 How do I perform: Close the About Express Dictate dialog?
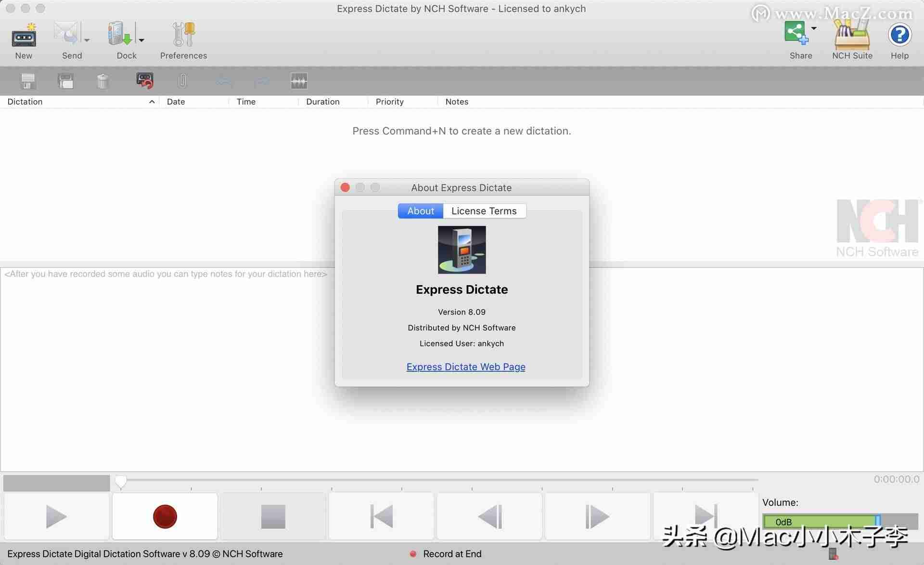click(x=345, y=187)
